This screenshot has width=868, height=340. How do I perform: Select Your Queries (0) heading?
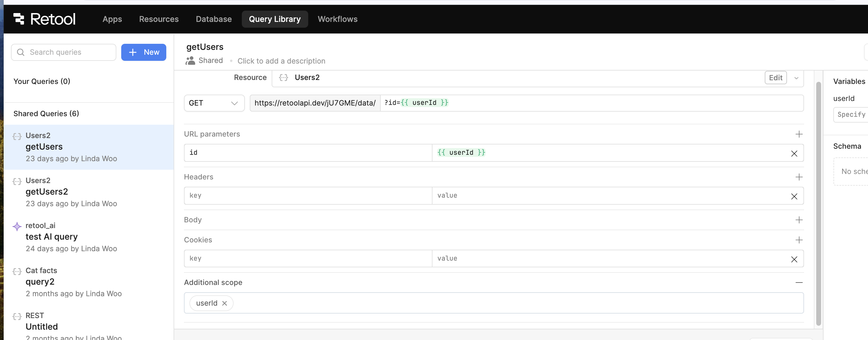(42, 81)
